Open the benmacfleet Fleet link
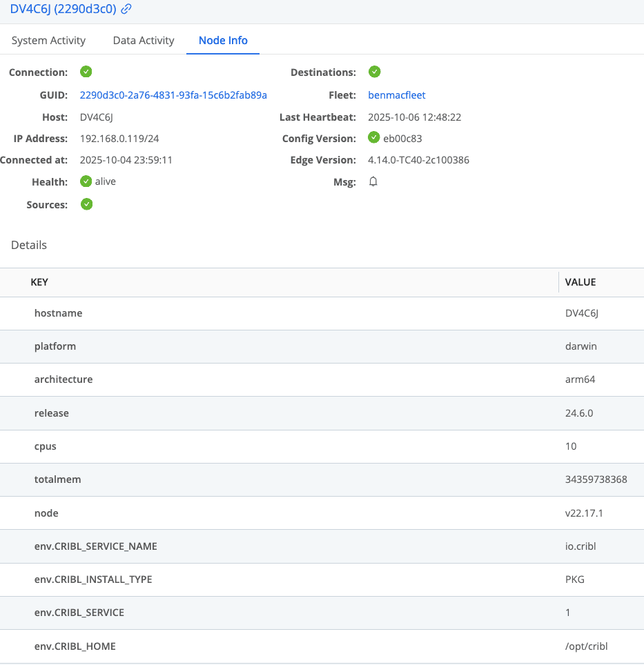 [397, 95]
